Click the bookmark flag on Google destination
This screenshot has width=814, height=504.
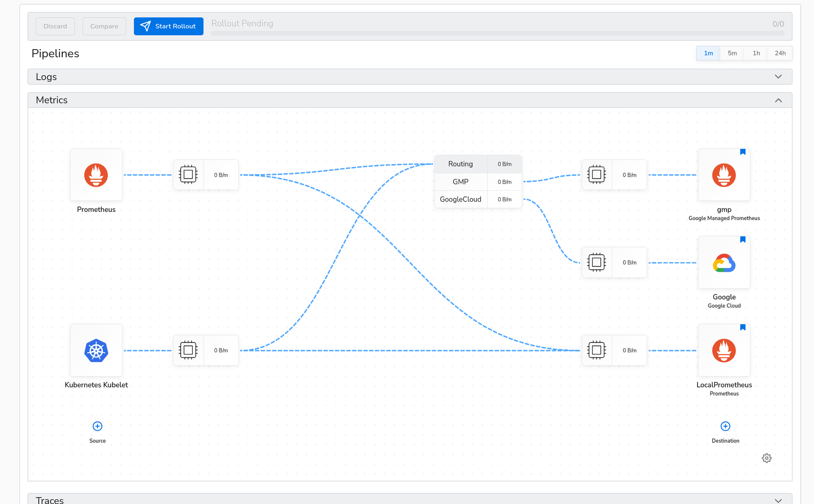743,239
